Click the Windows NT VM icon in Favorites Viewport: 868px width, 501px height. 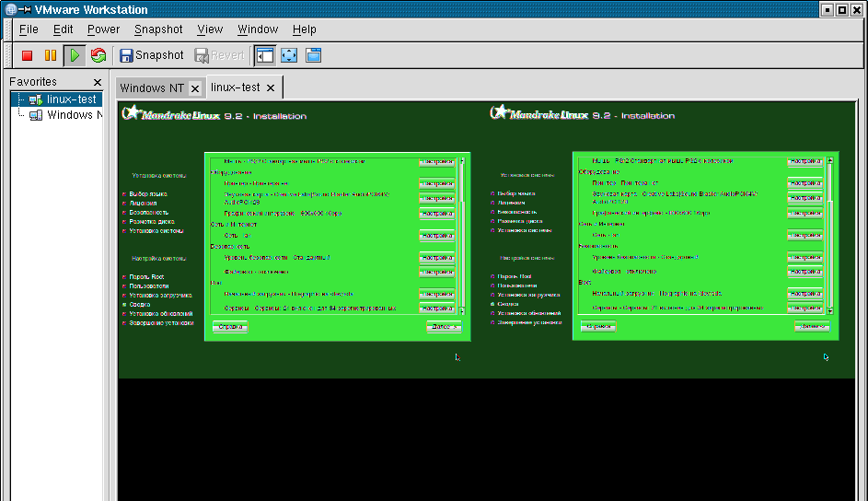coord(36,115)
